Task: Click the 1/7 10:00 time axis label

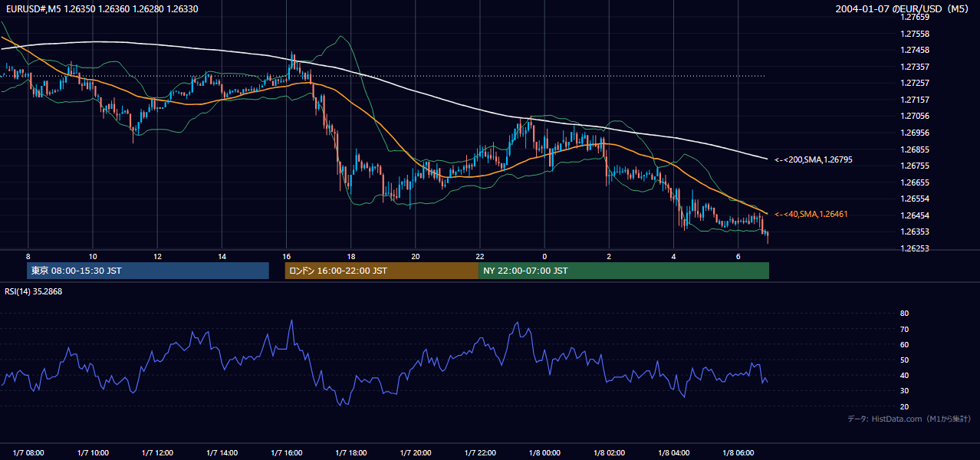Action: (x=93, y=452)
